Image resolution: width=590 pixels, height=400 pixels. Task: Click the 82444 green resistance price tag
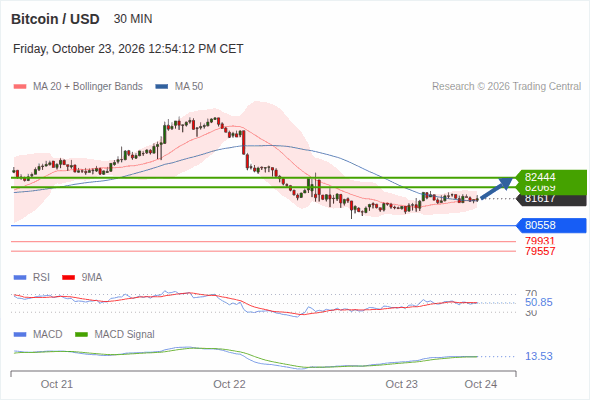(551, 177)
